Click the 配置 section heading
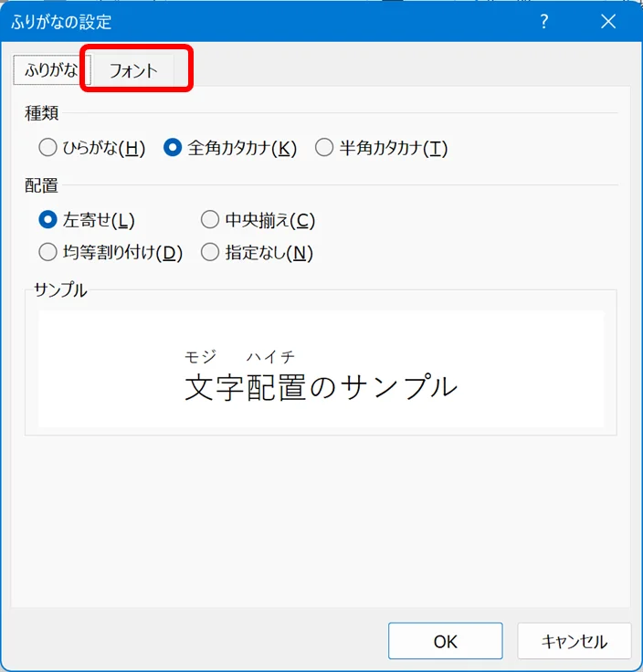This screenshot has height=672, width=643. coord(41,185)
